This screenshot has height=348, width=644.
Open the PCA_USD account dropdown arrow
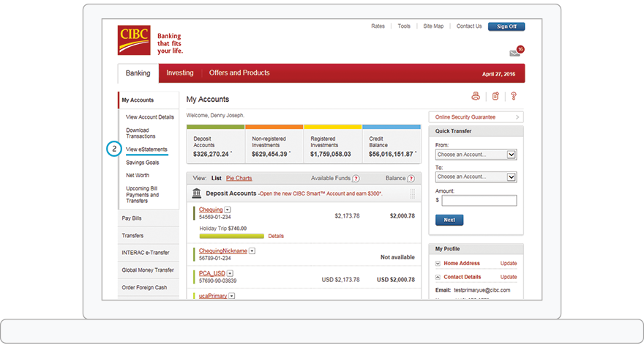click(230, 273)
